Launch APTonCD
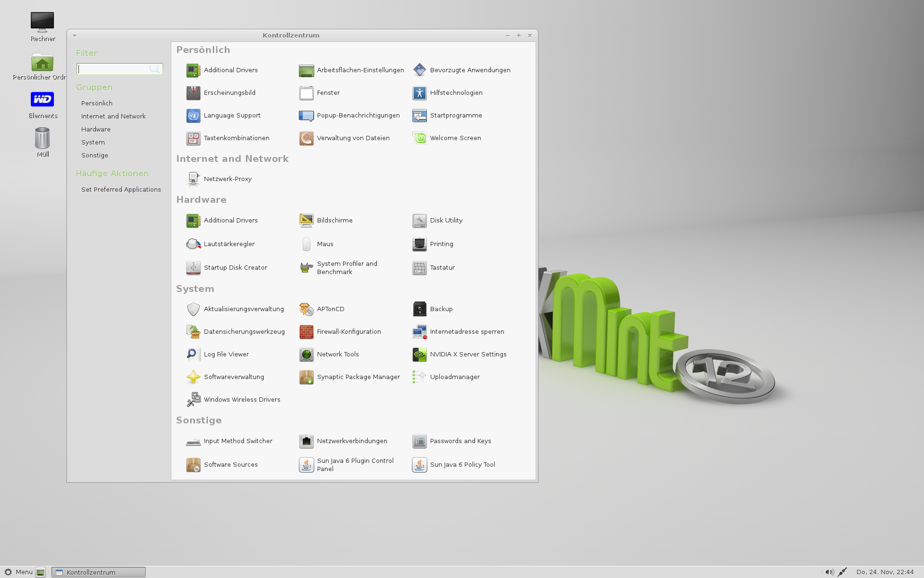Viewport: 924px width, 578px height. [x=330, y=309]
